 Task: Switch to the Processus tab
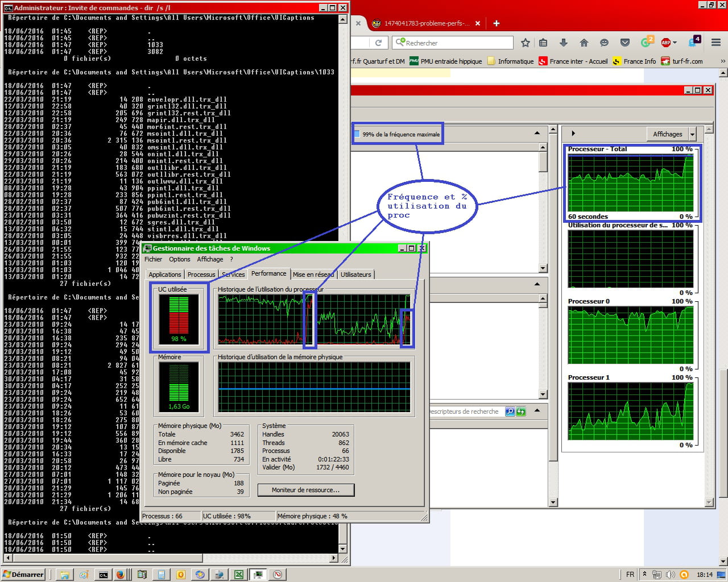pyautogui.click(x=201, y=275)
